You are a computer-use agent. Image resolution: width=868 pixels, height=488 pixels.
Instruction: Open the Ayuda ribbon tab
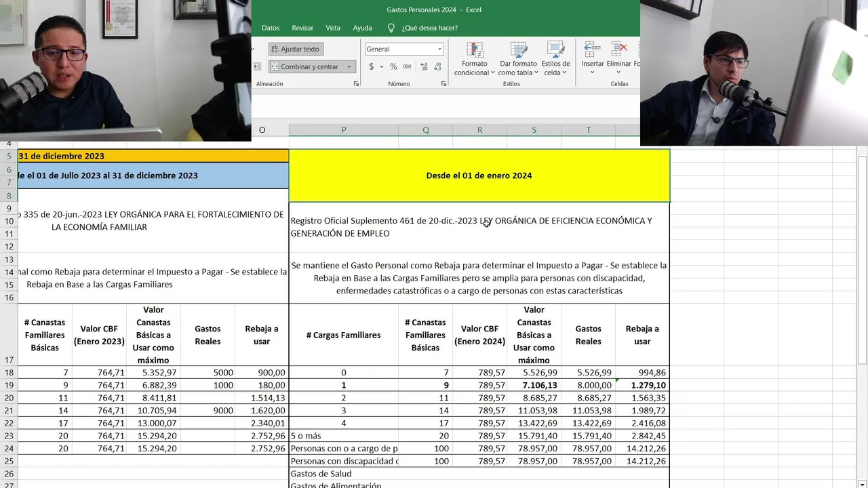pyautogui.click(x=362, y=28)
